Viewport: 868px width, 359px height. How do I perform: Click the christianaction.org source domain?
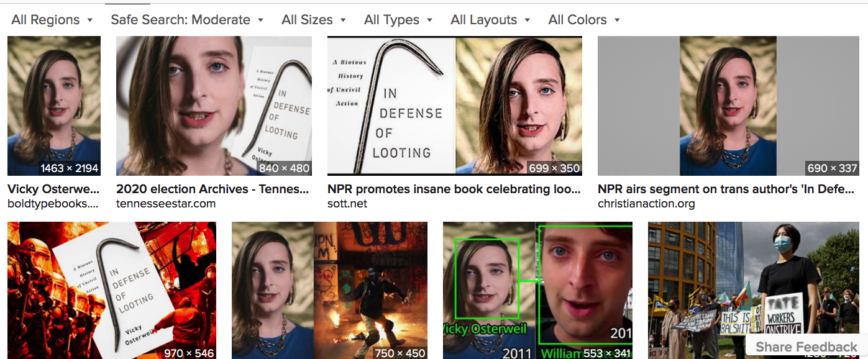tap(646, 203)
